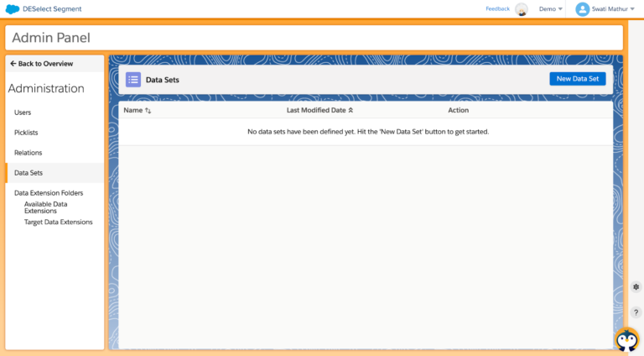
Task: Click the DESelect Segment app title
Action: 52,9
